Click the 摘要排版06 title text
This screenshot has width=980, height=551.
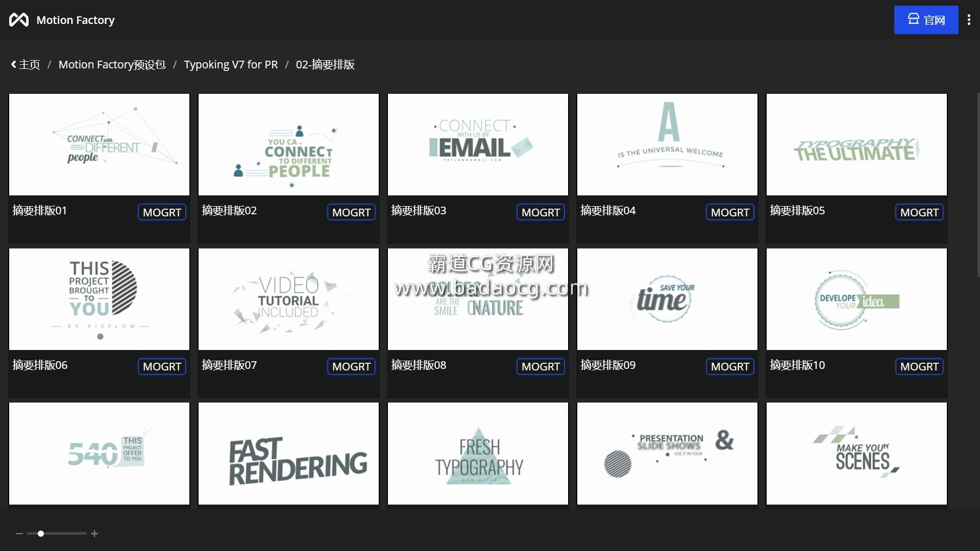coord(40,365)
